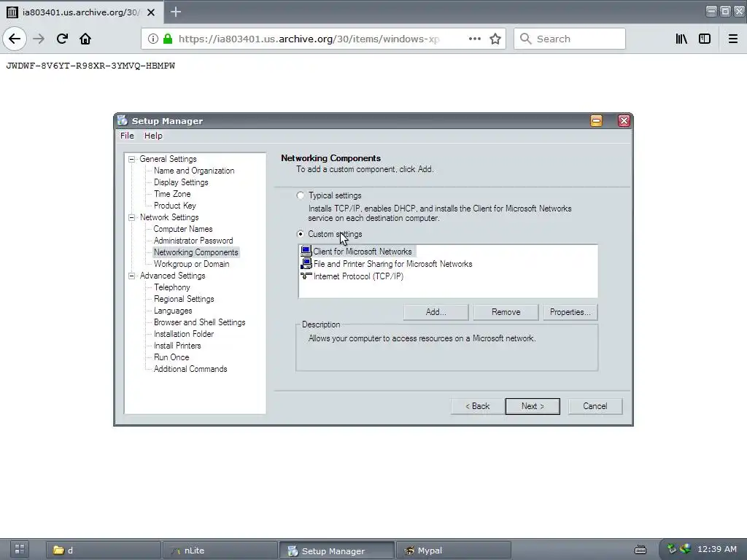This screenshot has width=747, height=560.
Task: Open a new browser tab
Action: pyautogui.click(x=176, y=12)
